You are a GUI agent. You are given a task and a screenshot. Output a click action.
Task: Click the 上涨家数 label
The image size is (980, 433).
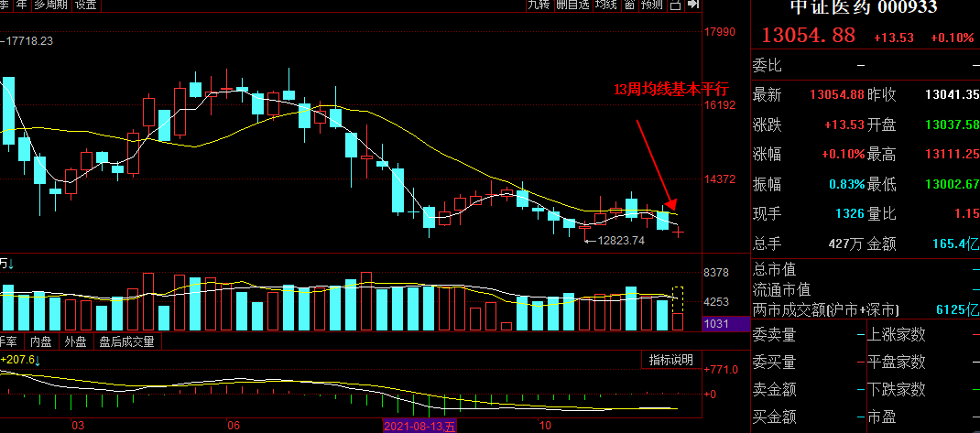[x=897, y=335]
